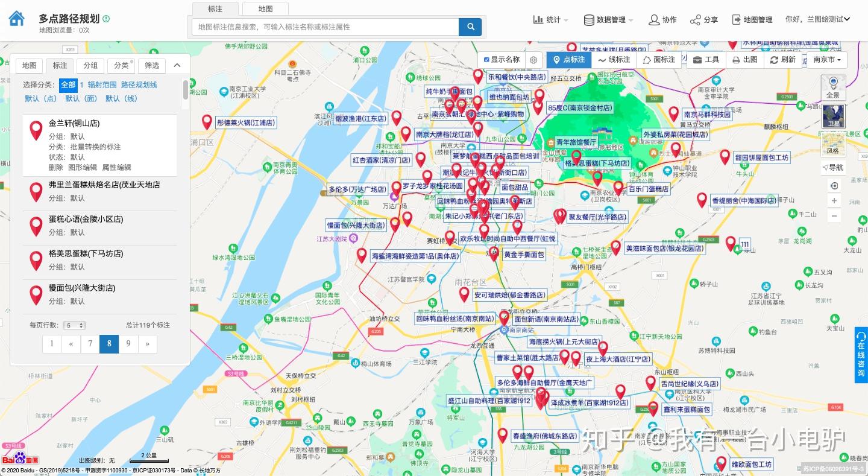Click the left panel vertical scrollbar
The image size is (868, 476).
pyautogui.click(x=185, y=89)
